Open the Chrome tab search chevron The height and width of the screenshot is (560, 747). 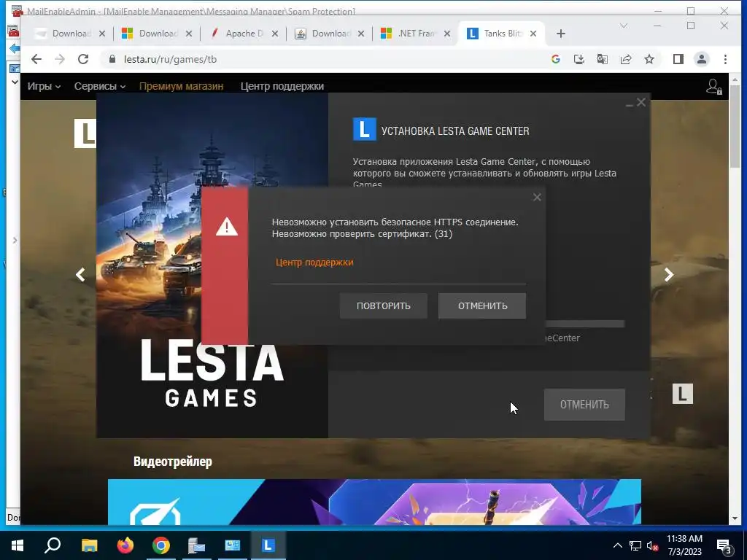623,26
